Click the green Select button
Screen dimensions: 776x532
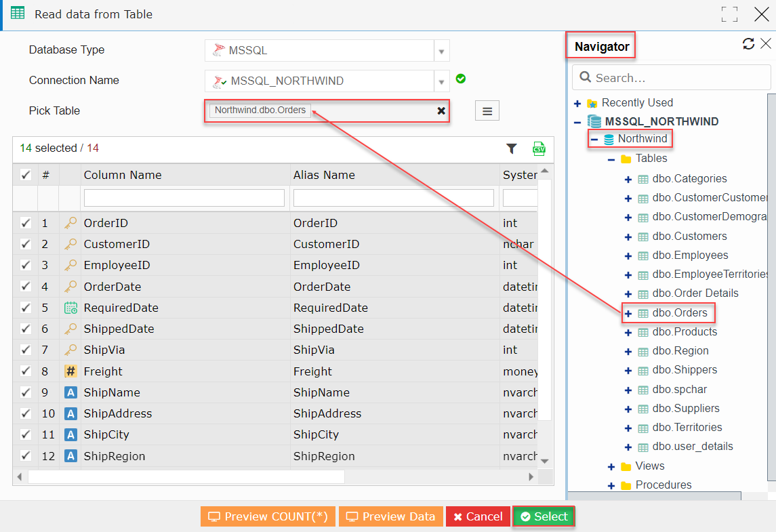pos(544,516)
